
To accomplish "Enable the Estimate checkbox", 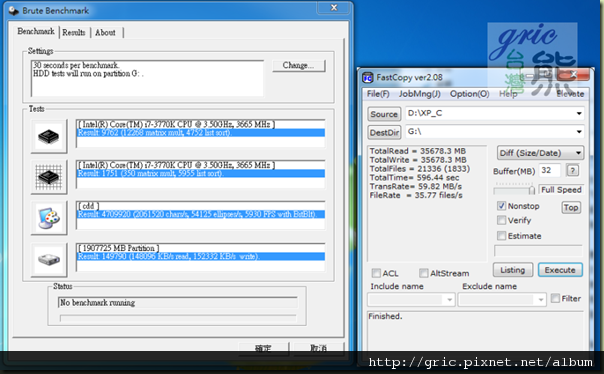I will coord(501,236).
